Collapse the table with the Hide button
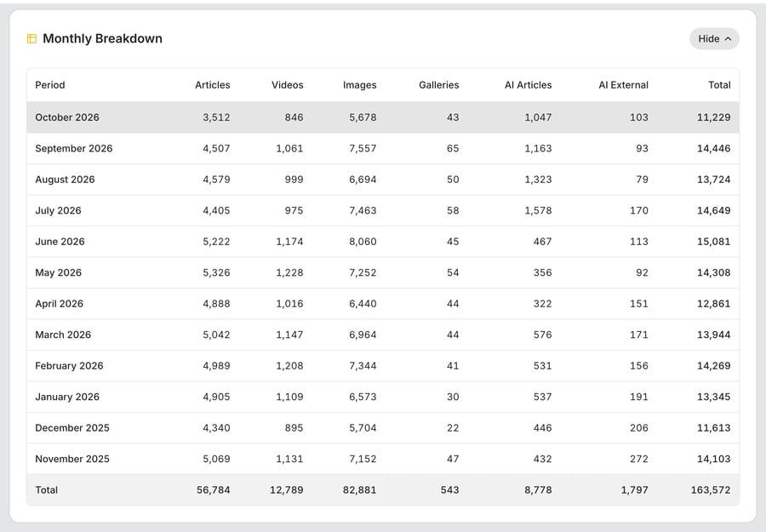This screenshot has height=532, width=766. 714,38
